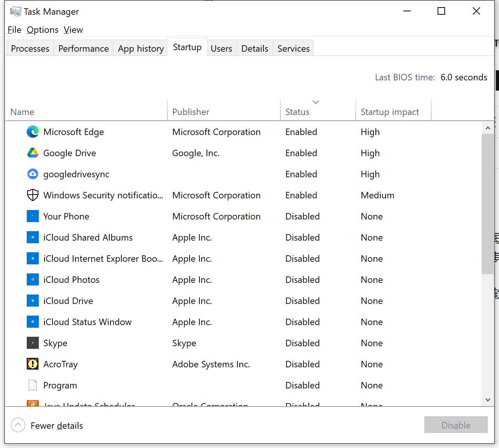Screen dimensions: 499x448
Task: Collapse view with Fewer details arrow
Action: [18, 425]
